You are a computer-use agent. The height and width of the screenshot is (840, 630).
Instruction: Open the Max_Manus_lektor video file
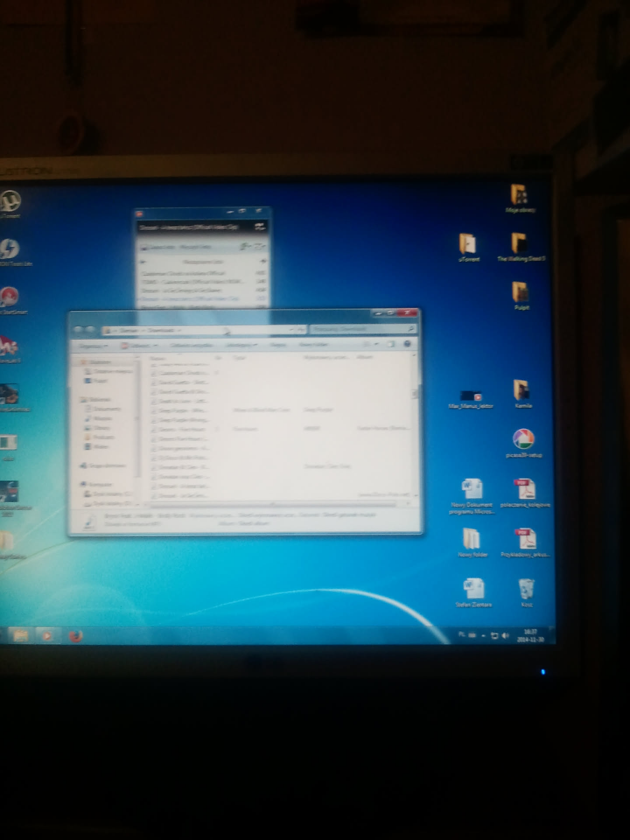[470, 397]
